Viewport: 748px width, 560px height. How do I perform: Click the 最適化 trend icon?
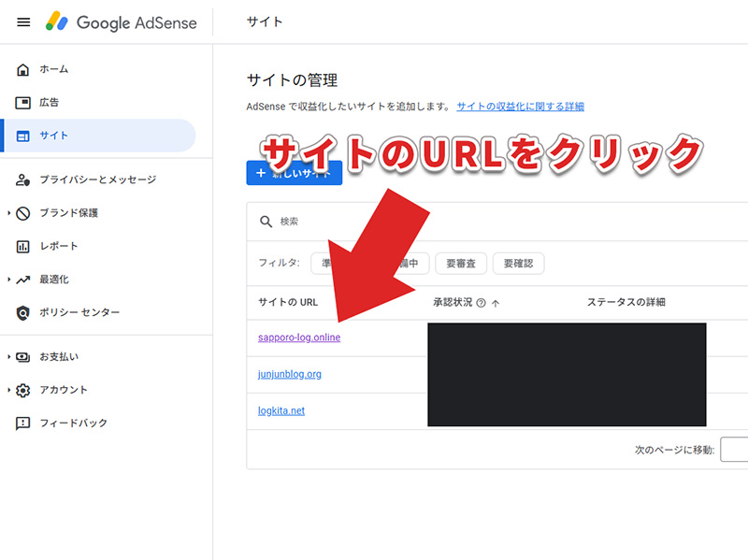[x=22, y=280]
